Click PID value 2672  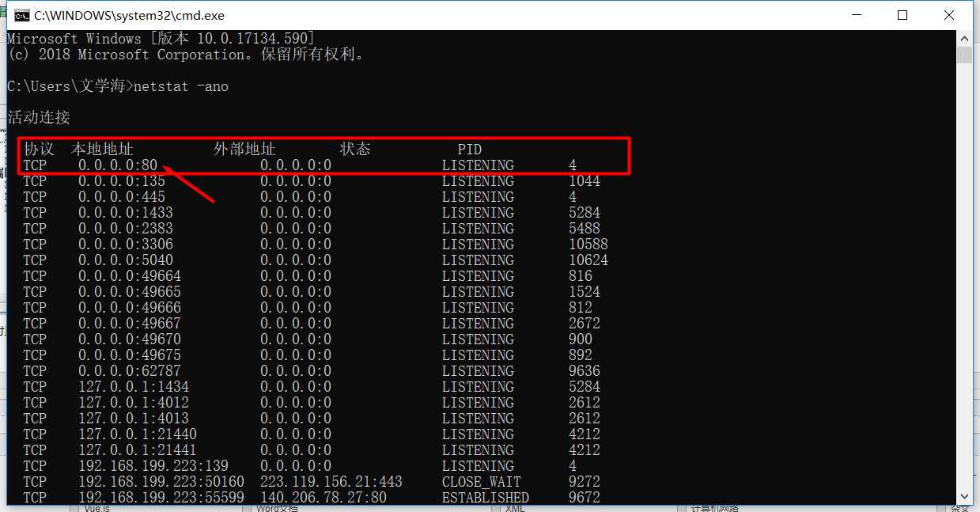585,324
